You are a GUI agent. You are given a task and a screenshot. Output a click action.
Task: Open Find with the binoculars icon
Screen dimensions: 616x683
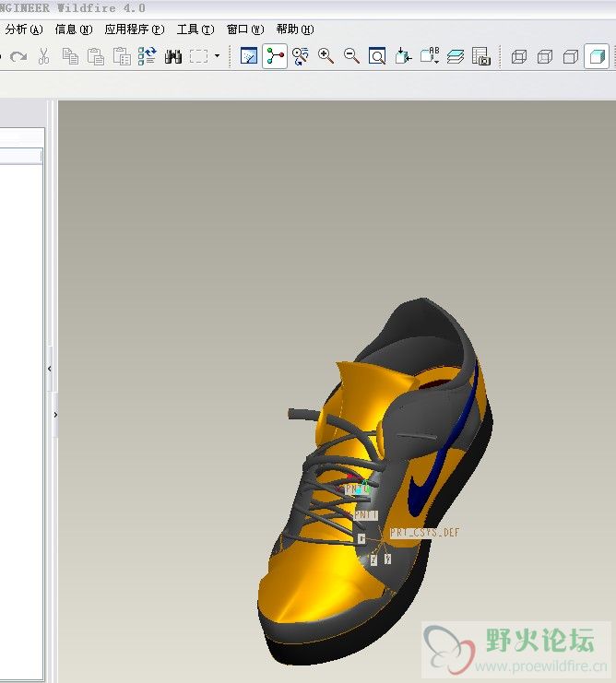(x=173, y=56)
